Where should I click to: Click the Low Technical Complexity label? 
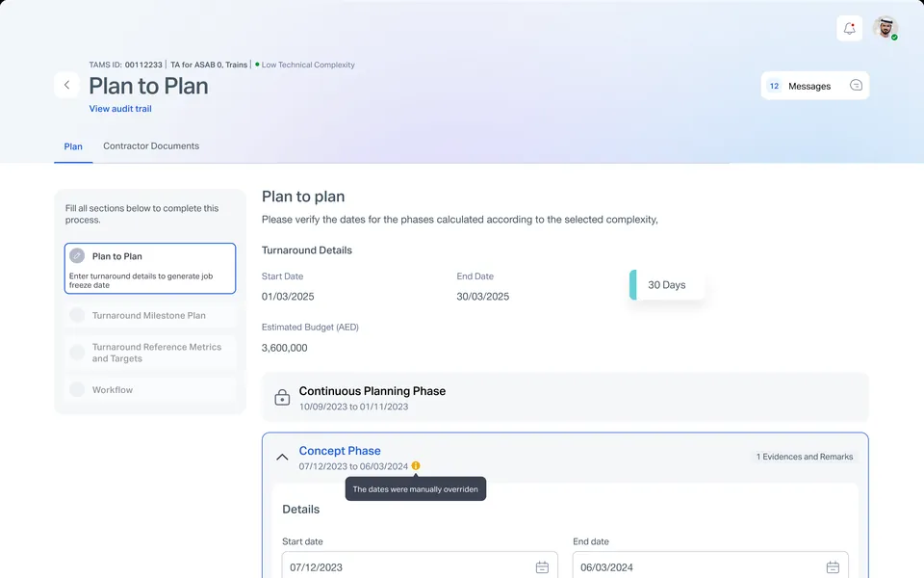308,65
